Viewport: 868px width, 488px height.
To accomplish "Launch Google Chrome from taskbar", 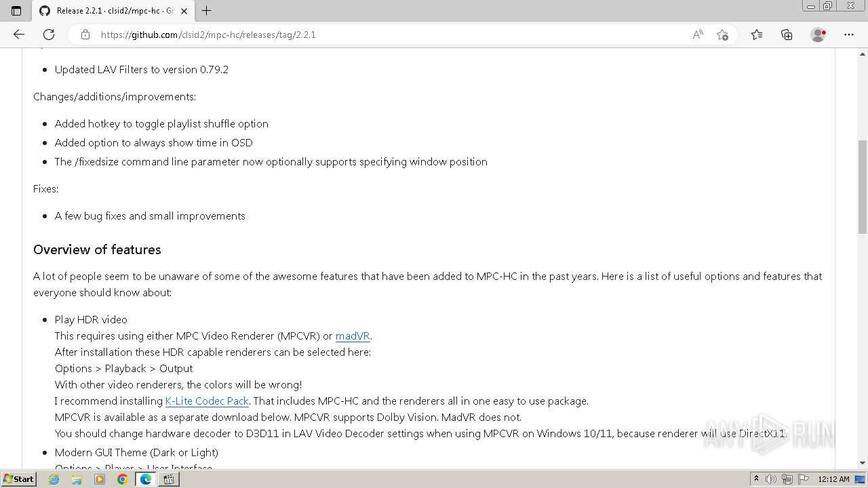I will pos(123,479).
